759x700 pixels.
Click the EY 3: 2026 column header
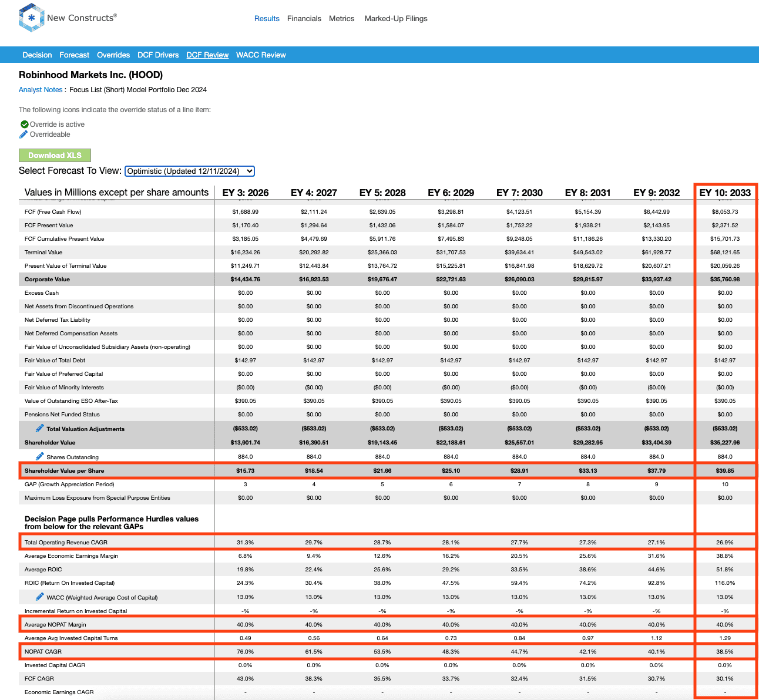pos(246,193)
